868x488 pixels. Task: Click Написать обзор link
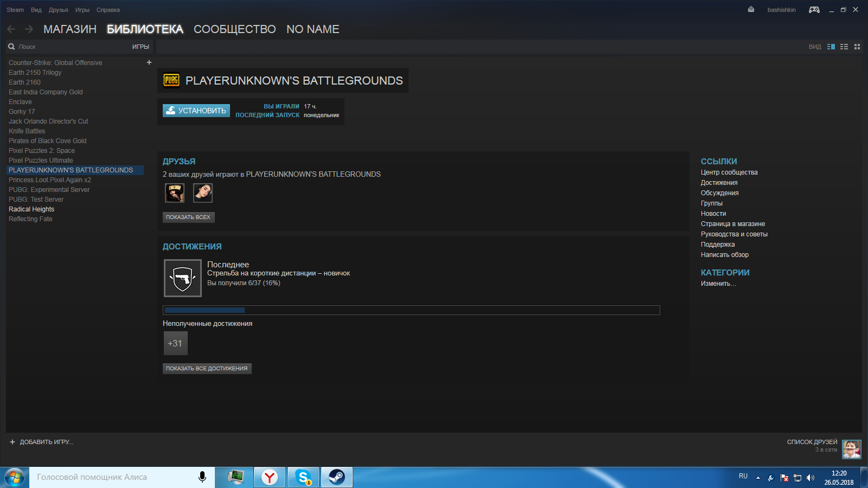[x=725, y=255]
